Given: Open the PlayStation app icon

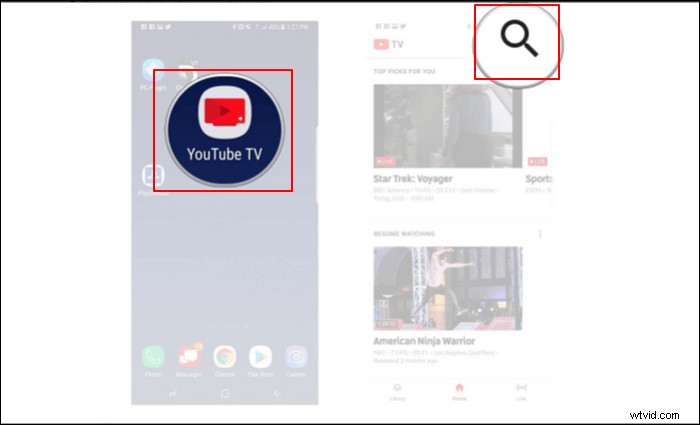Looking at the screenshot, I should (x=153, y=176).
